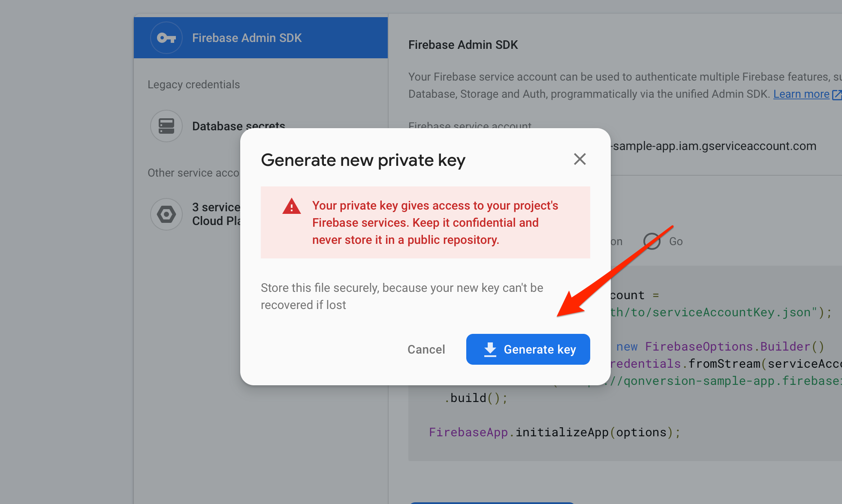
Task: Click the Google Cloud hexagon service accounts icon
Action: click(x=166, y=214)
